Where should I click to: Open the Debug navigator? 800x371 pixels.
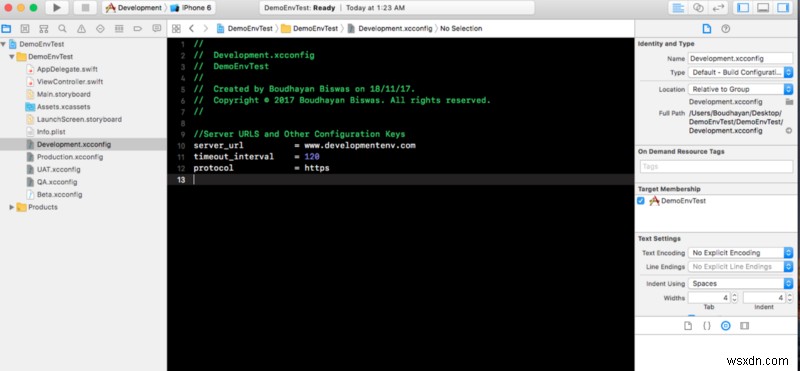(x=119, y=29)
